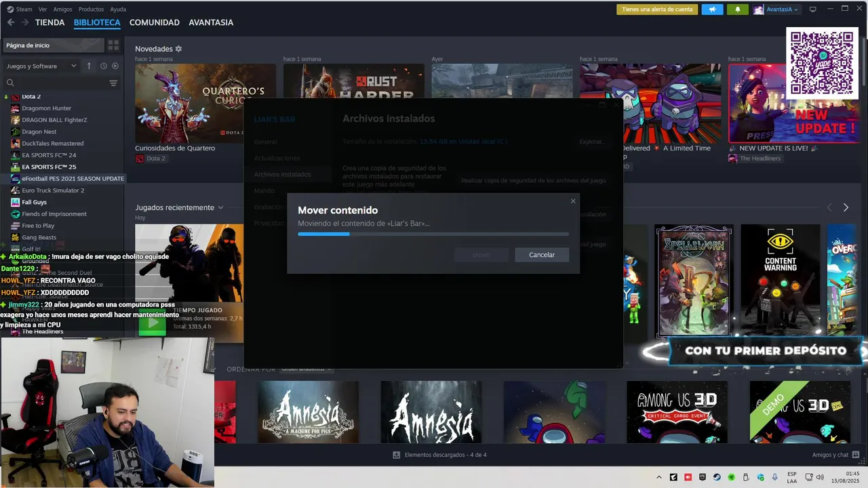Open Elementos descargados status link

pyautogui.click(x=446, y=455)
